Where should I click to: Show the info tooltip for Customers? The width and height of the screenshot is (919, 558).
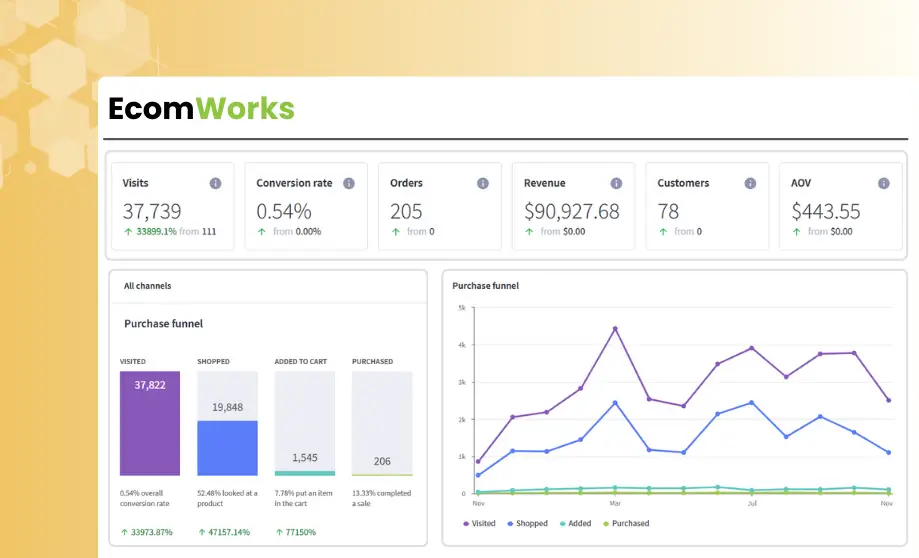point(750,183)
